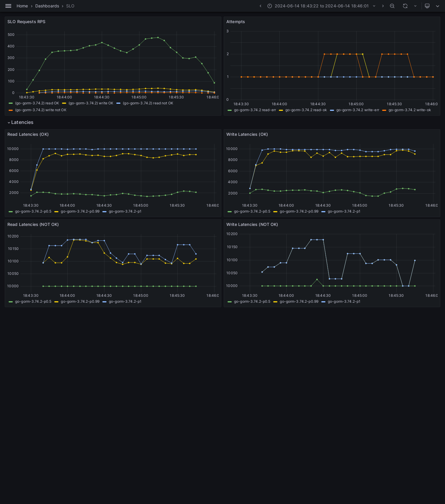This screenshot has width=445, height=504.
Task: Shift time range forward arrow
Action: click(383, 6)
